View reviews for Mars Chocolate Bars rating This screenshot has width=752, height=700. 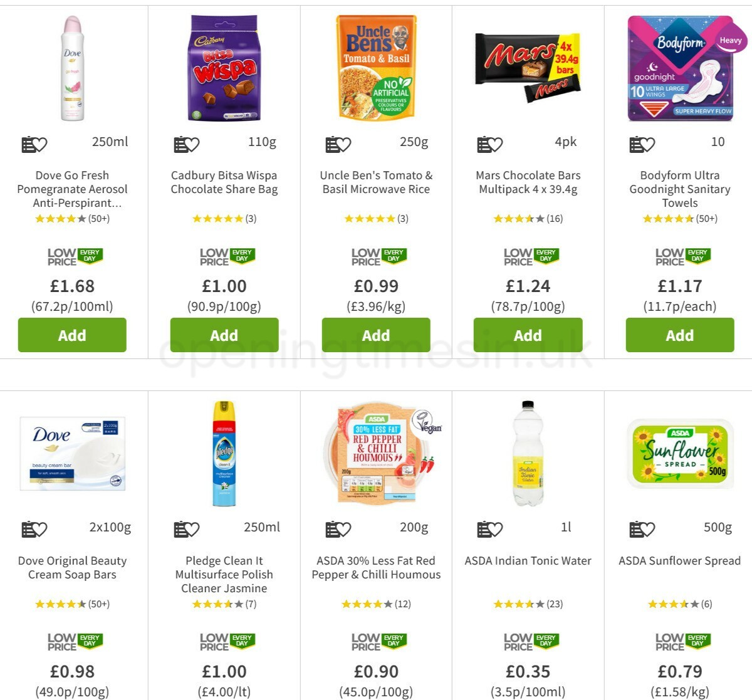[528, 219]
